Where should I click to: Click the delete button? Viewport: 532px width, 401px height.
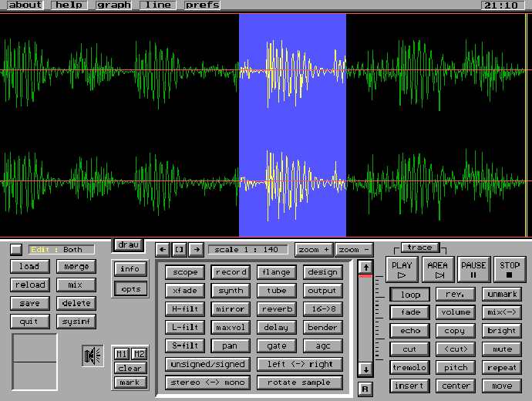point(76,303)
